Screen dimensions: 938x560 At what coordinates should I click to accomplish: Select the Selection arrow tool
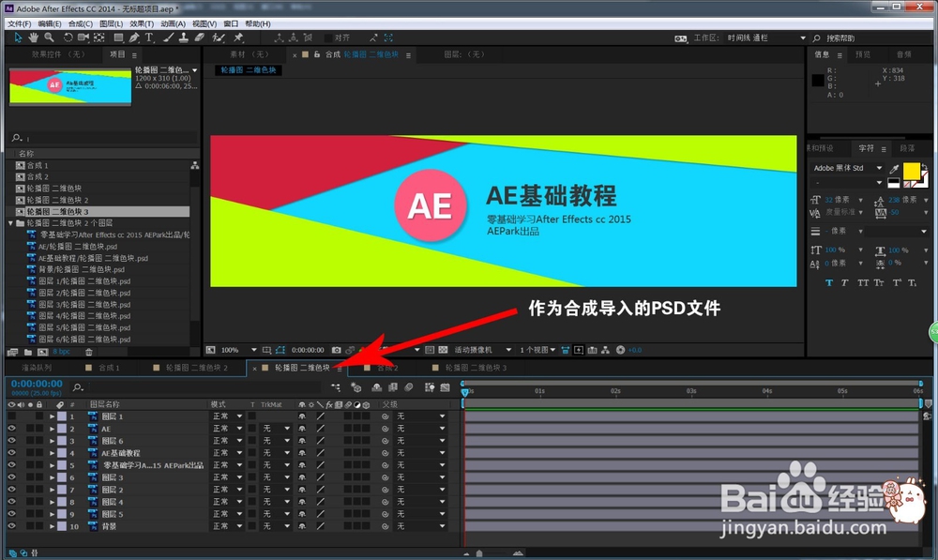18,38
